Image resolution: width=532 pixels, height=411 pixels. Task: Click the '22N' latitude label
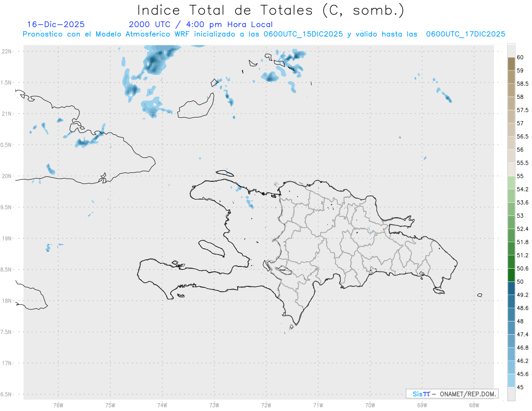coord(7,51)
